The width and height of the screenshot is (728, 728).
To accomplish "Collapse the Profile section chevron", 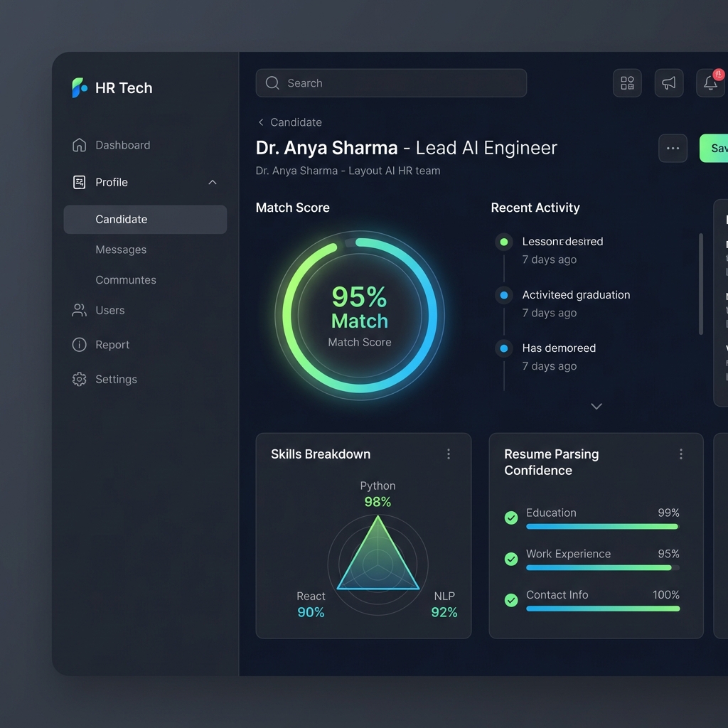I will (x=213, y=183).
